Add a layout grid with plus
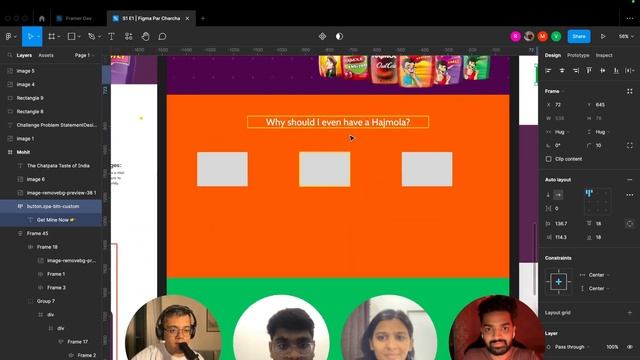Image resolution: width=640 pixels, height=360 pixels. (630, 313)
